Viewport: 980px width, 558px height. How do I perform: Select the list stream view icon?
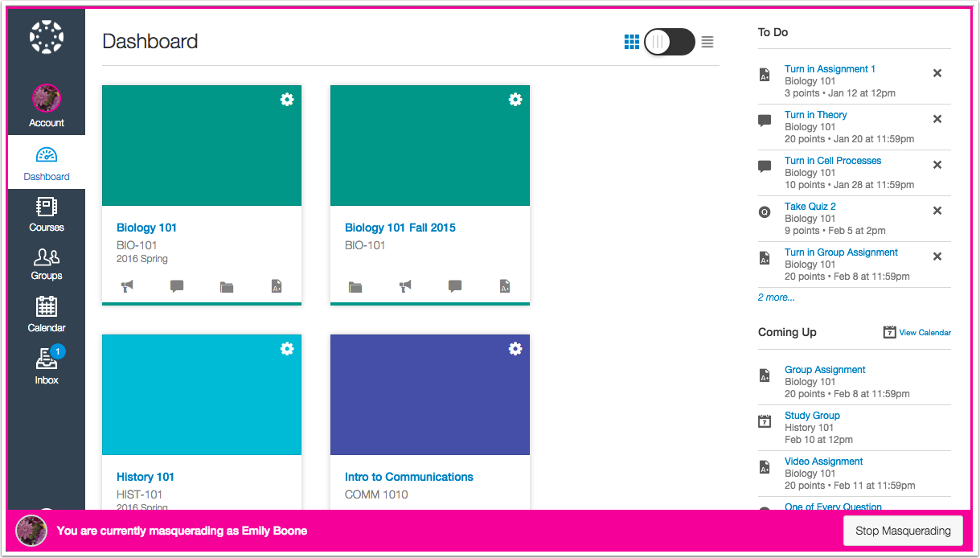point(707,42)
